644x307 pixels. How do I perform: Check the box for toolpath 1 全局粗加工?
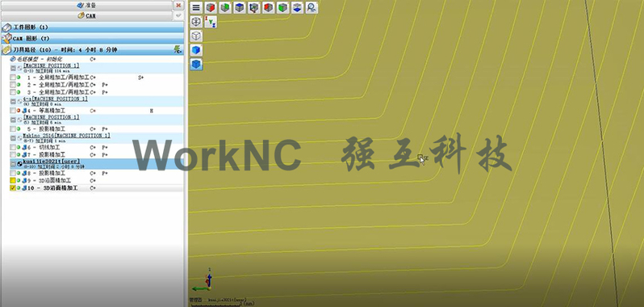pyautogui.click(x=13, y=78)
